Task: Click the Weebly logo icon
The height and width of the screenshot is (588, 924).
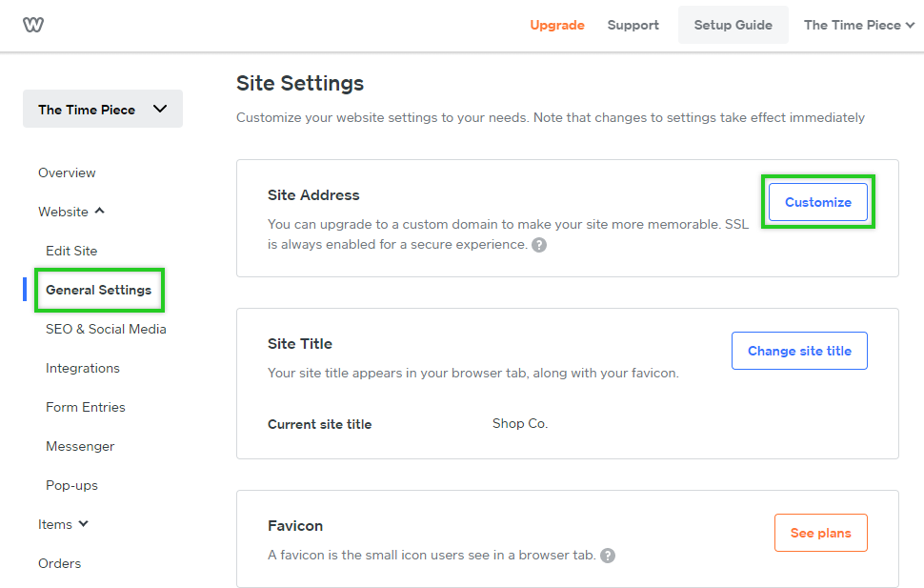Action: [x=33, y=25]
